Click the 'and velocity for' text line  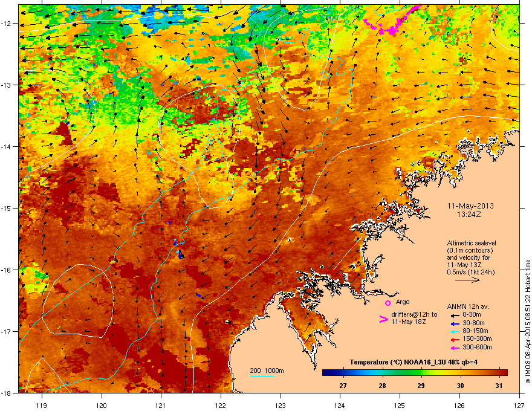468,257
